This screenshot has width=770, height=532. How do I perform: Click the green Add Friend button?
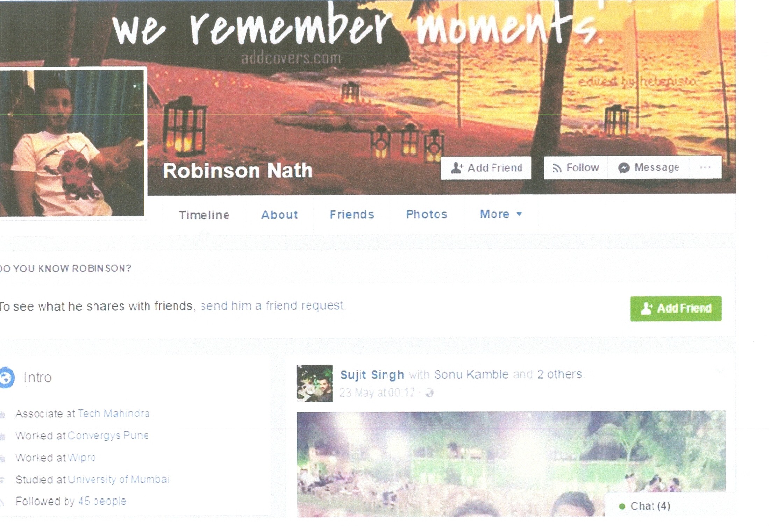[x=676, y=308]
